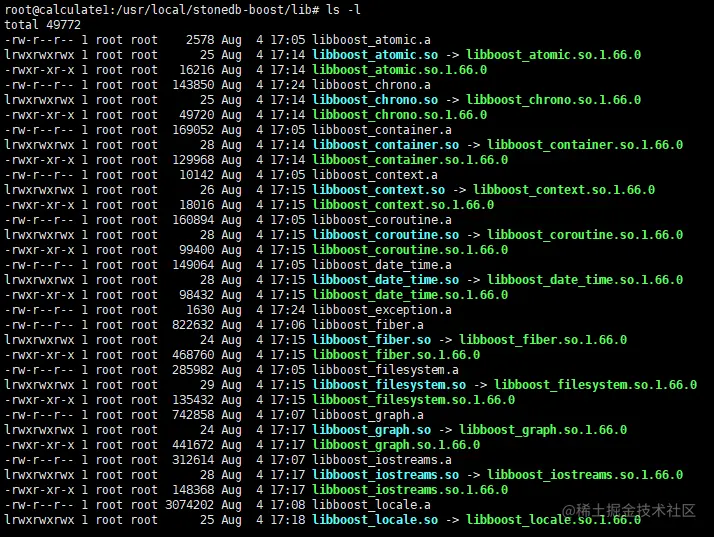Click the symlink name libboost_iostreams.so

(x=385, y=476)
